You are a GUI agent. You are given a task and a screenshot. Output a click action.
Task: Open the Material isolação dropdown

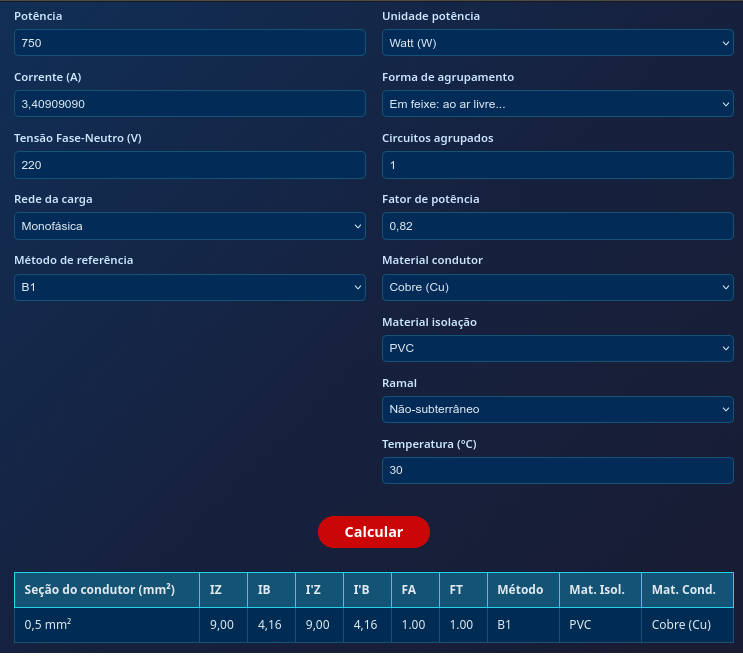(x=557, y=348)
